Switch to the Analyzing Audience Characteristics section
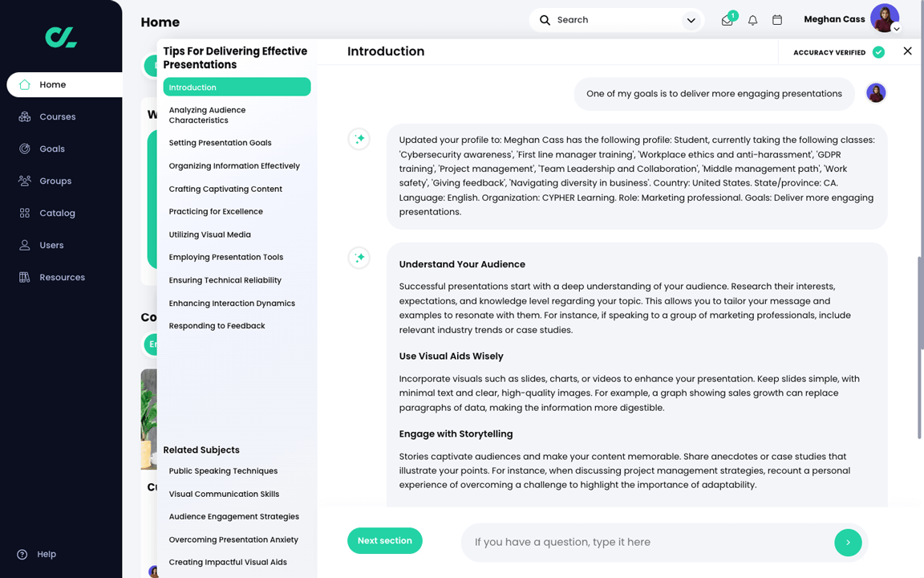 (207, 115)
